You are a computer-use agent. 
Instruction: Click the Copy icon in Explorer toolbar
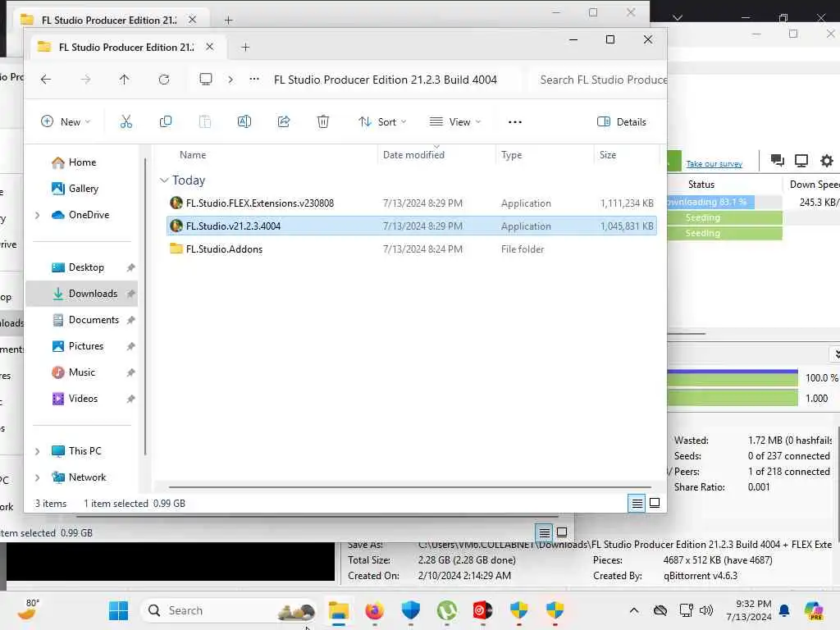(166, 121)
